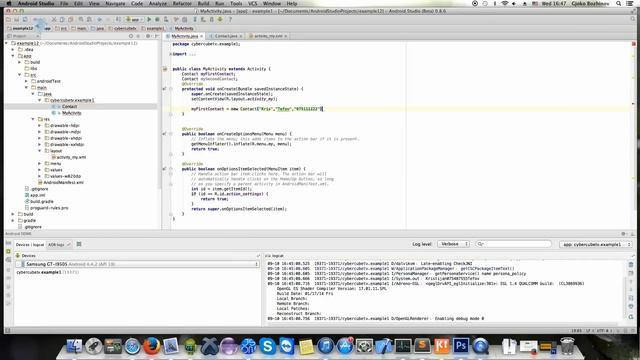Open Finder from the Dock
The width and height of the screenshot is (640, 360).
point(74,346)
